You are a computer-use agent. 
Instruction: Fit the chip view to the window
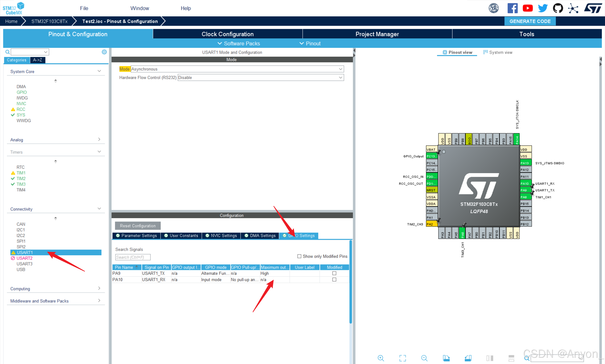[x=403, y=358]
